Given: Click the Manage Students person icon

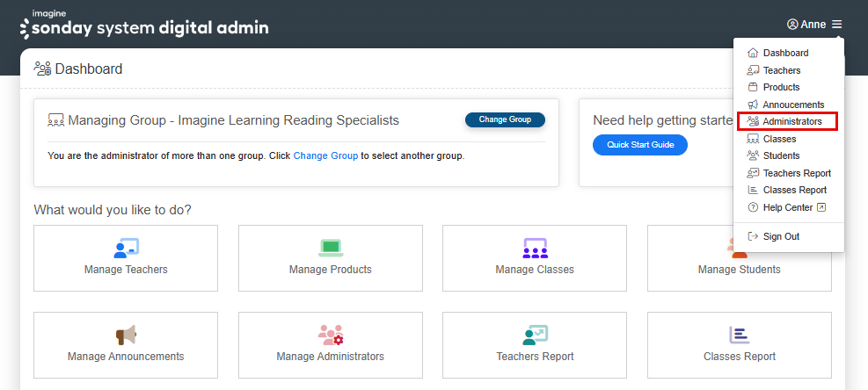Looking at the screenshot, I should (x=740, y=248).
